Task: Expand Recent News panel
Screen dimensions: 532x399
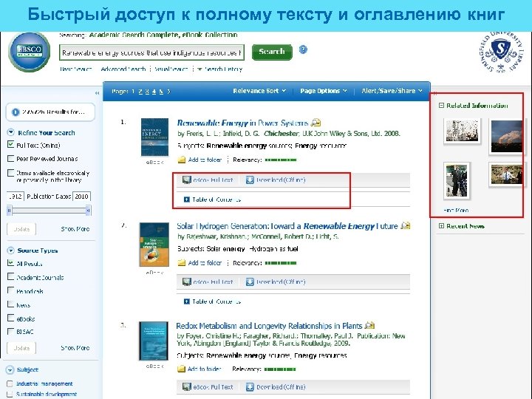Action: click(x=441, y=226)
